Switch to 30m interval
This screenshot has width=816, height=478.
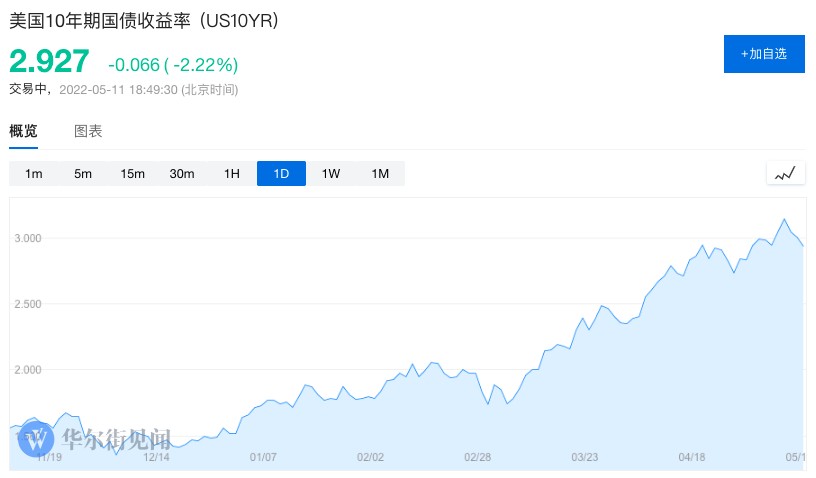click(182, 174)
